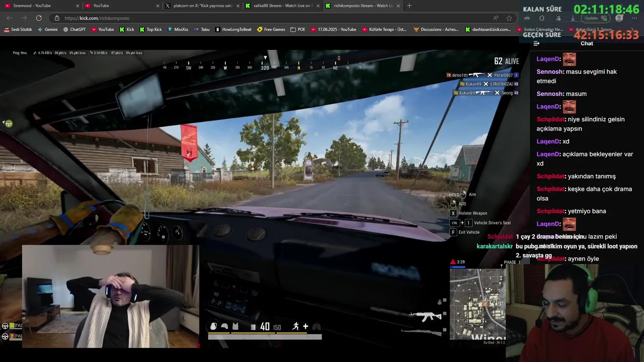This screenshot has height=362, width=644.
Task: Click the 'açıklama bekleyenler var xd' chat message
Action: [x=585, y=159]
